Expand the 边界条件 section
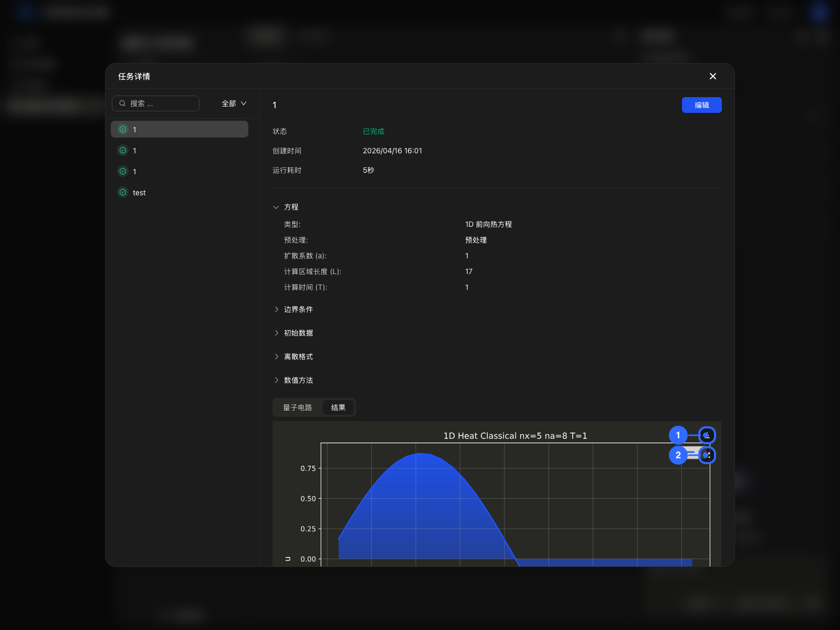The width and height of the screenshot is (840, 630). coord(276,309)
